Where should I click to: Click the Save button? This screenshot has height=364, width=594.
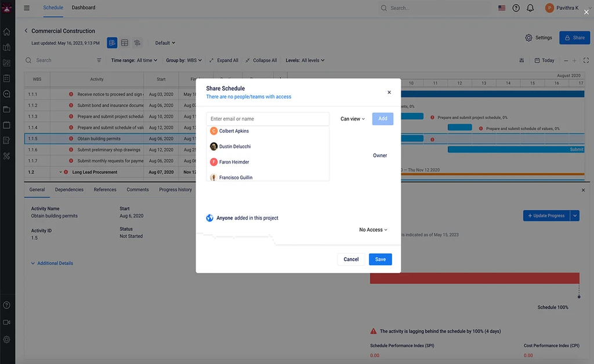pos(380,259)
